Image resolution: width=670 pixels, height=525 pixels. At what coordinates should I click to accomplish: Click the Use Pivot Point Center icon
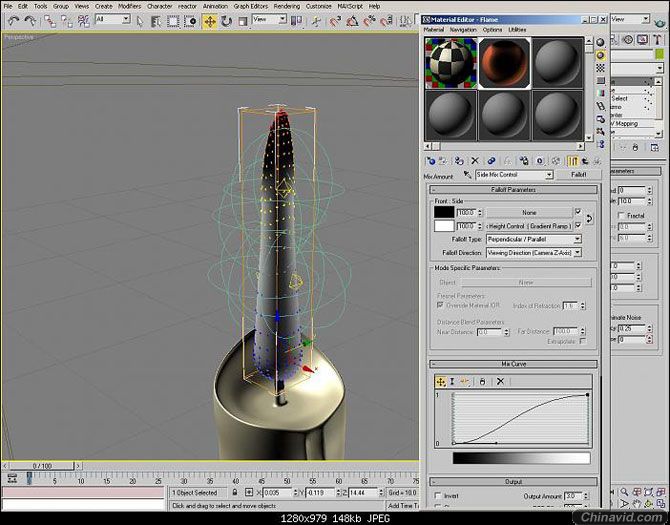[x=296, y=21]
